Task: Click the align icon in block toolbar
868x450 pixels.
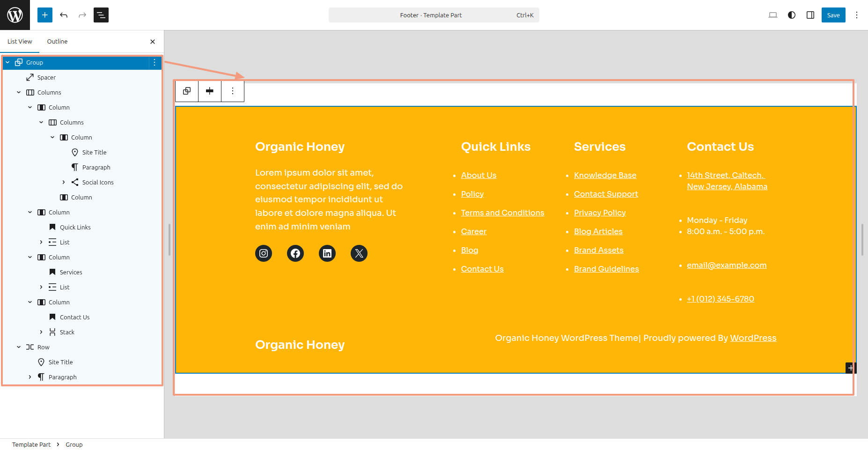Action: (210, 91)
